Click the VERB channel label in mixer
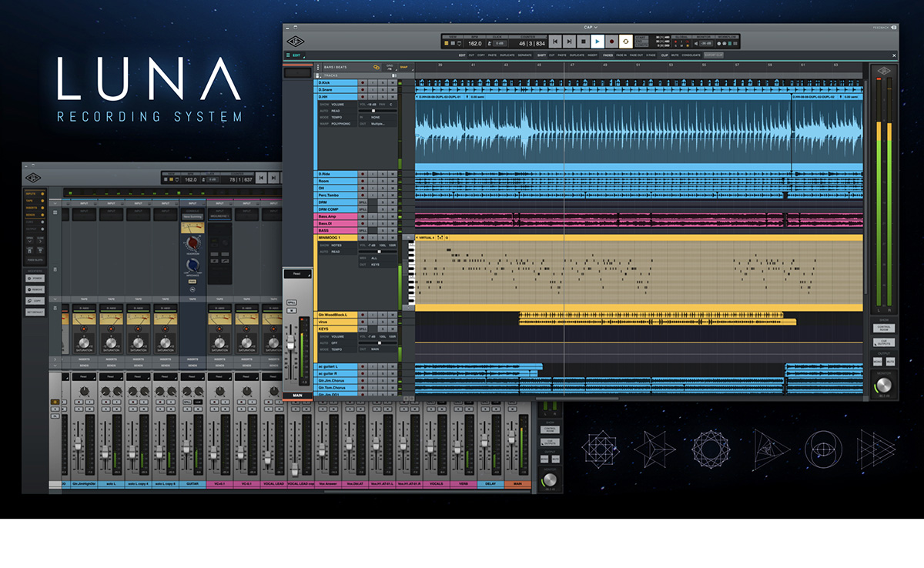The height and width of the screenshot is (568, 924). pos(464,484)
